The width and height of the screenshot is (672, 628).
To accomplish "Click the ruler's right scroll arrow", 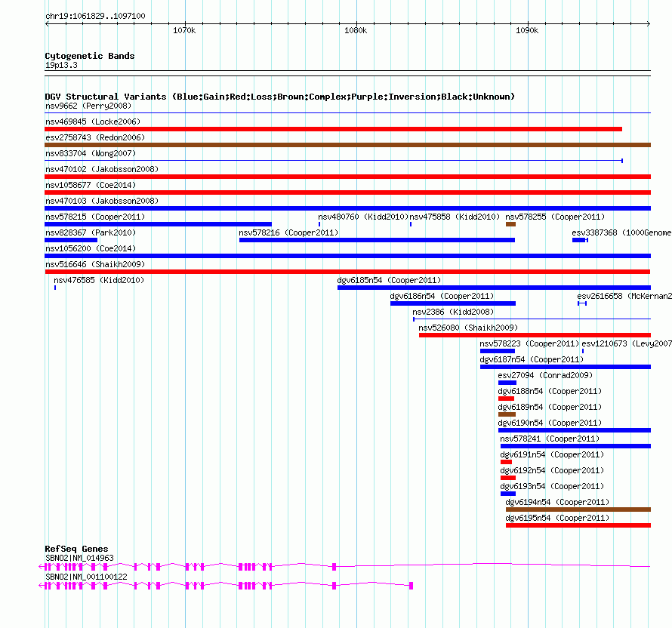I will point(649,24).
